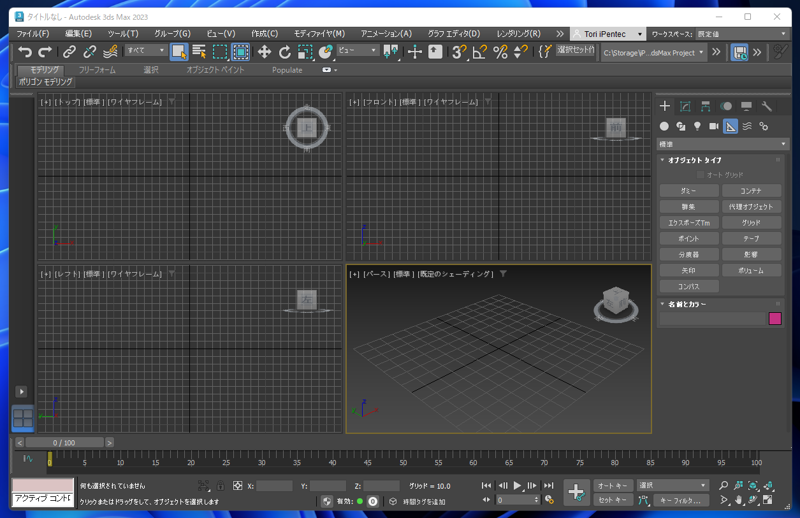Select Shapes category icon
800x518 pixels.
[681, 126]
